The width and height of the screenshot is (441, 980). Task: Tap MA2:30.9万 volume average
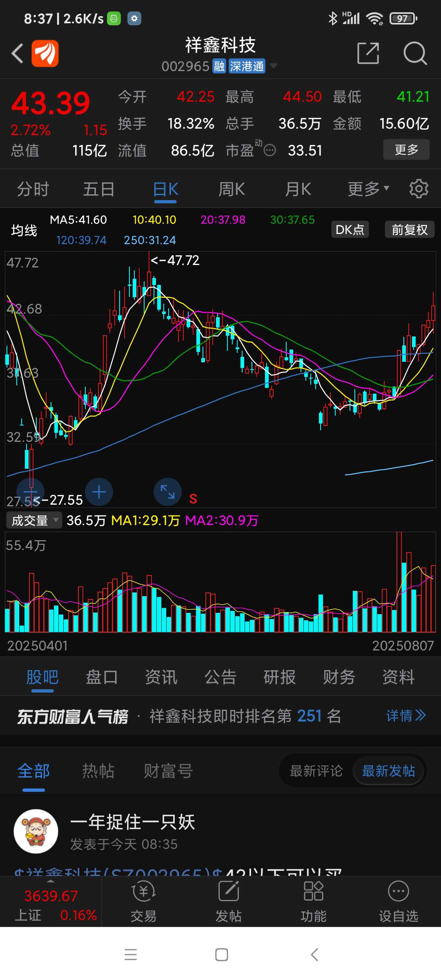click(x=222, y=520)
